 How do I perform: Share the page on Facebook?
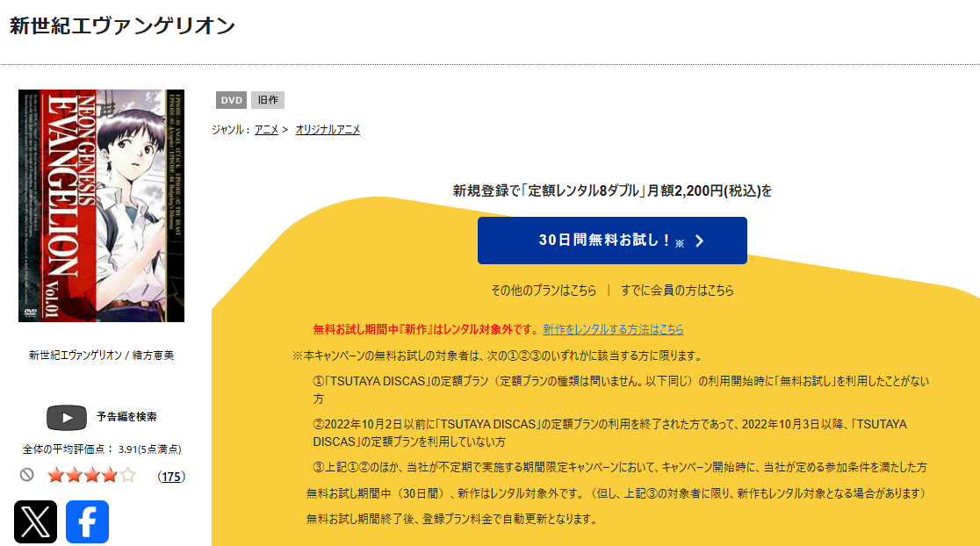pos(87,522)
